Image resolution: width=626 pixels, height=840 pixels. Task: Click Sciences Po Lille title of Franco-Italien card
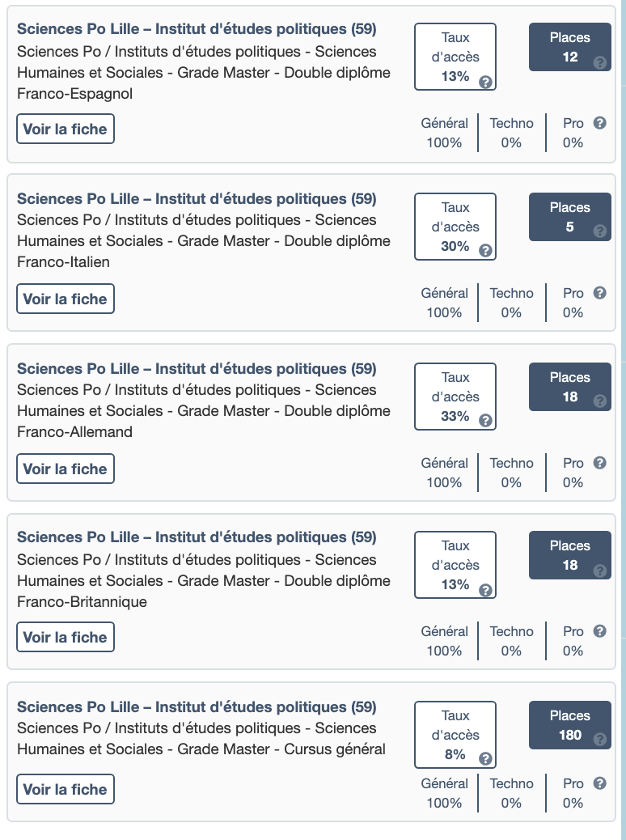[x=197, y=199]
